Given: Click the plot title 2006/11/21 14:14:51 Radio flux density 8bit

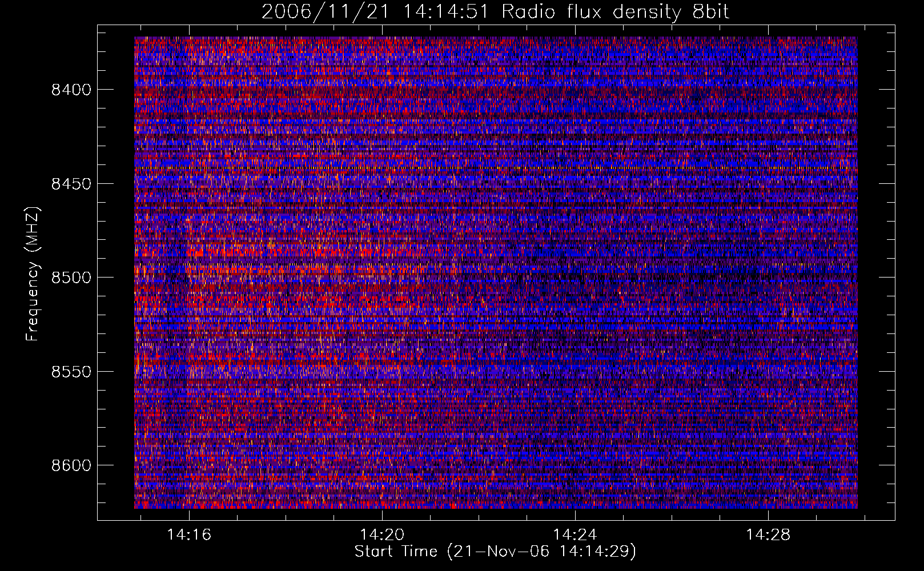Looking at the screenshot, I should tap(495, 11).
